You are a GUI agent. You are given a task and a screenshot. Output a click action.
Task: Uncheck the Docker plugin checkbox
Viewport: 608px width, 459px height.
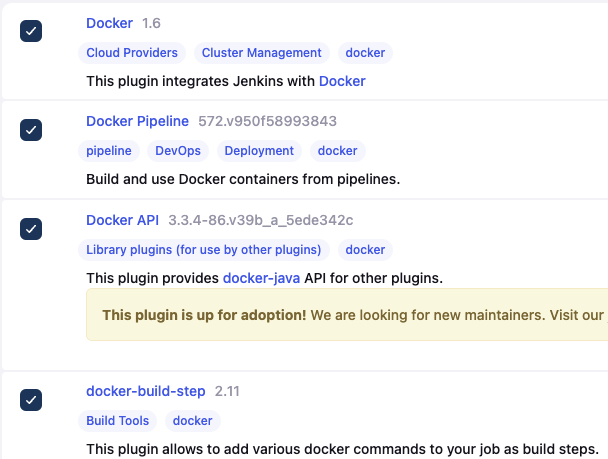click(x=31, y=31)
